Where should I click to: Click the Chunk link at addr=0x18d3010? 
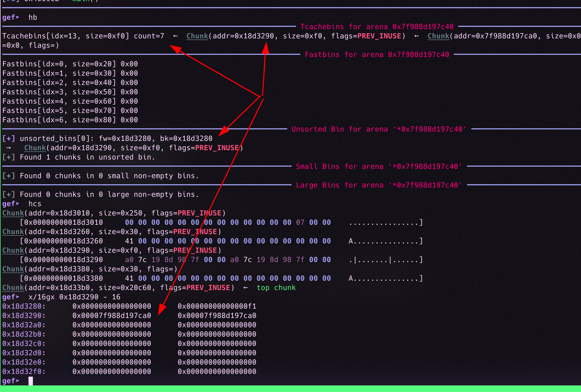13,213
